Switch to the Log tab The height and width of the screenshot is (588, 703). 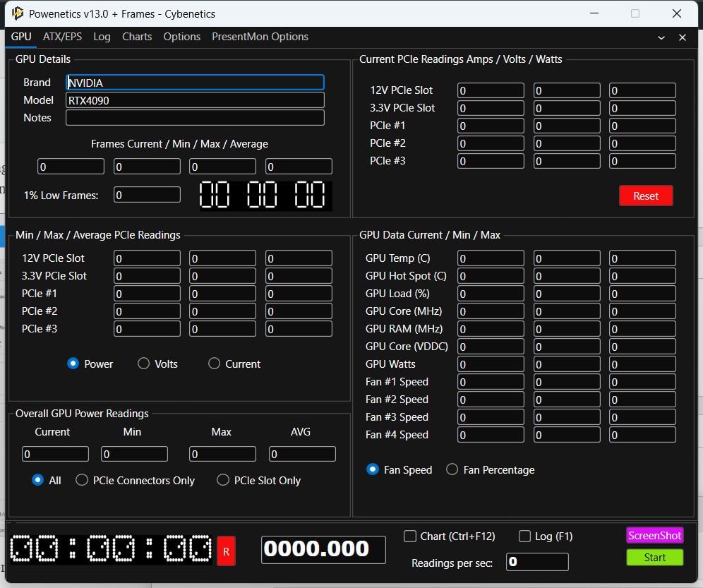[102, 37]
